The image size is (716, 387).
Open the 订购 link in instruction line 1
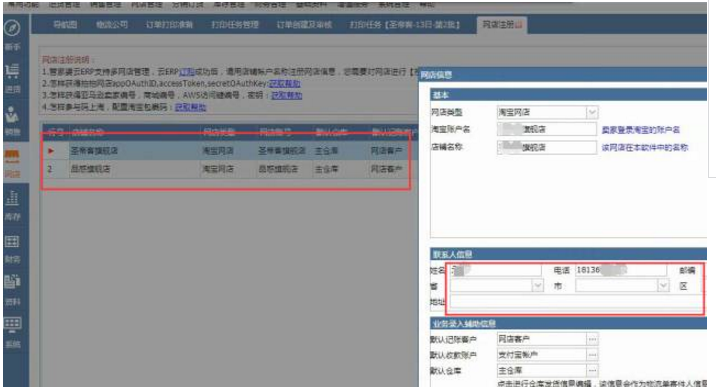(x=187, y=72)
